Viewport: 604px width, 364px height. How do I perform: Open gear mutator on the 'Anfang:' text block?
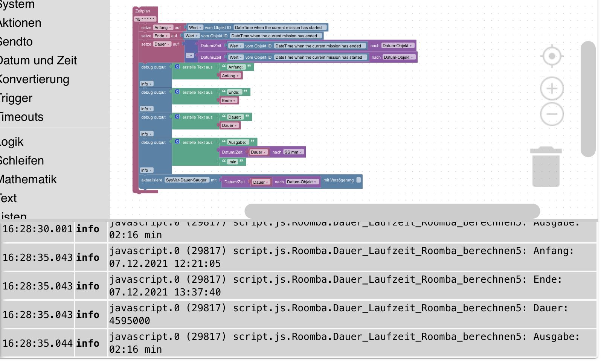(x=177, y=67)
